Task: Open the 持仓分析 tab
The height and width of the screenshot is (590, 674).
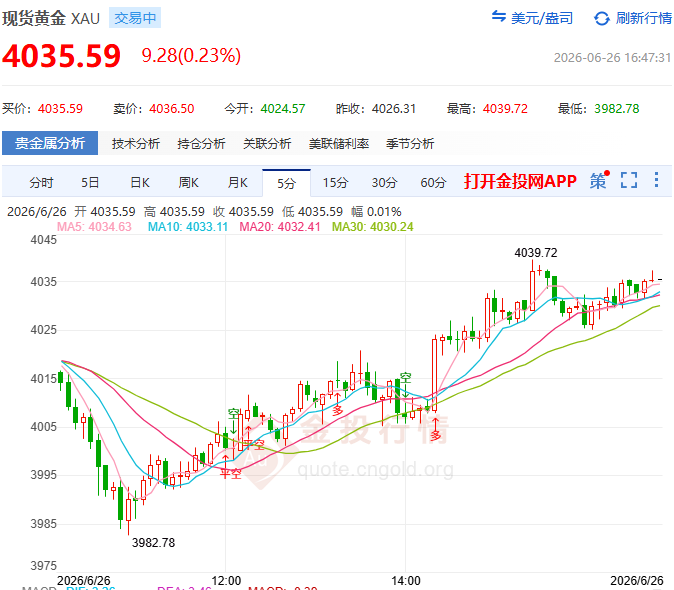Action: click(x=201, y=144)
